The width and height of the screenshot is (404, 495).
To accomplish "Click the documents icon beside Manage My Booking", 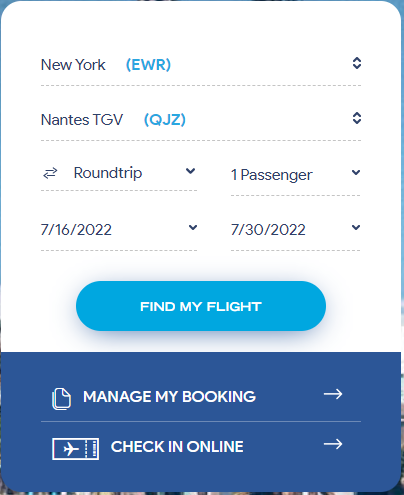I will click(61, 399).
